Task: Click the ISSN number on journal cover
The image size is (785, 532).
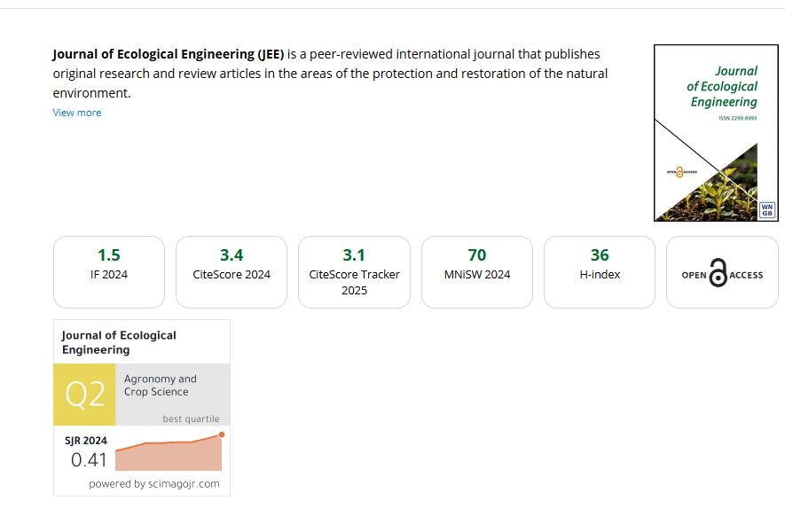Action: [738, 118]
